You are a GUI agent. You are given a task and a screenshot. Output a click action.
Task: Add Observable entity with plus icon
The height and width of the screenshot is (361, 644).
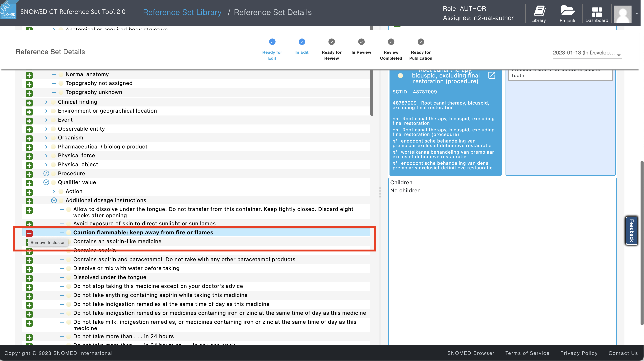coord(29,130)
